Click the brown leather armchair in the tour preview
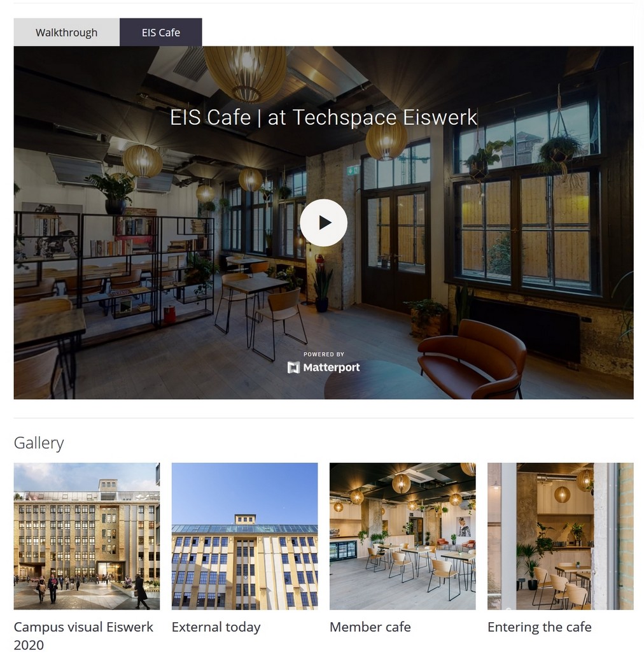Screen dimensions: 644x661 click(472, 359)
